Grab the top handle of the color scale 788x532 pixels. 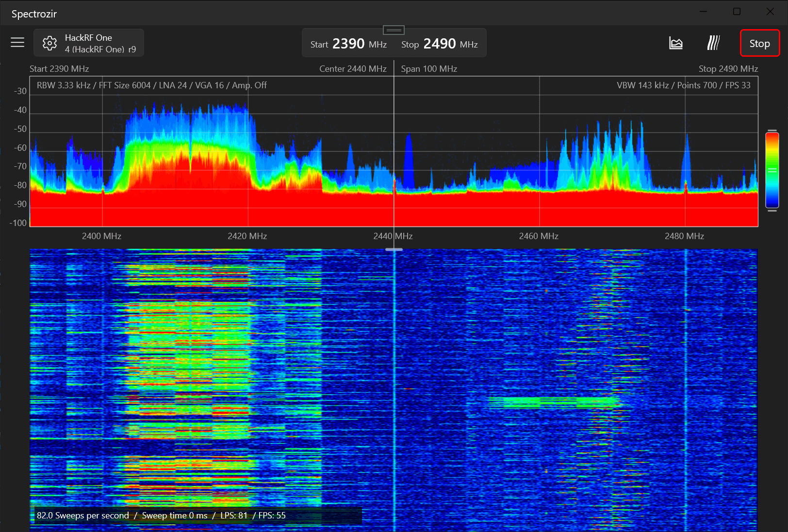click(x=772, y=131)
